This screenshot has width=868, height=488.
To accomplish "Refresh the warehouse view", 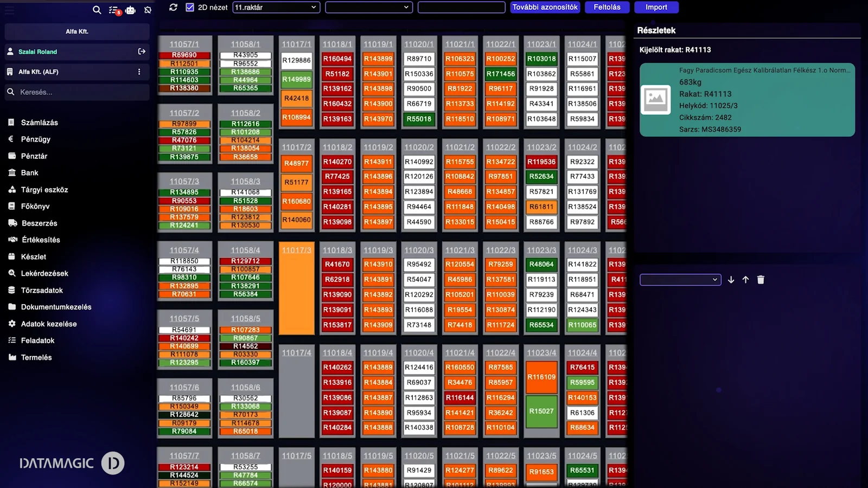I will point(174,8).
